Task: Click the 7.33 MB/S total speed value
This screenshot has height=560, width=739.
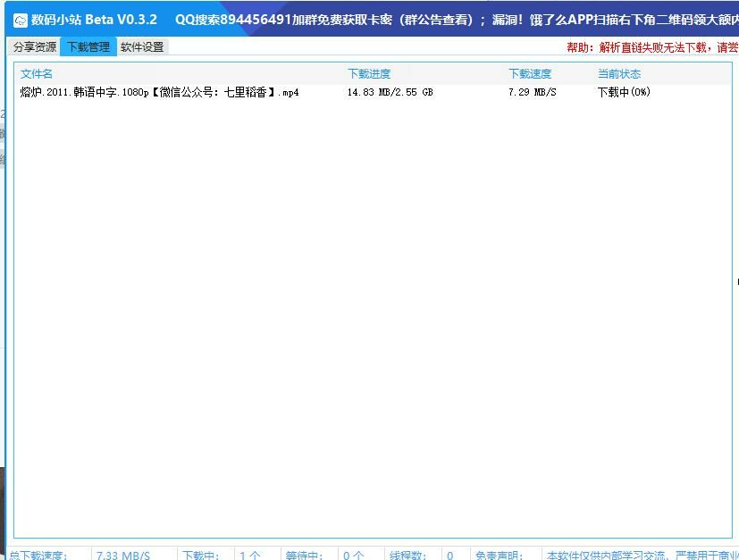Action: (x=123, y=555)
